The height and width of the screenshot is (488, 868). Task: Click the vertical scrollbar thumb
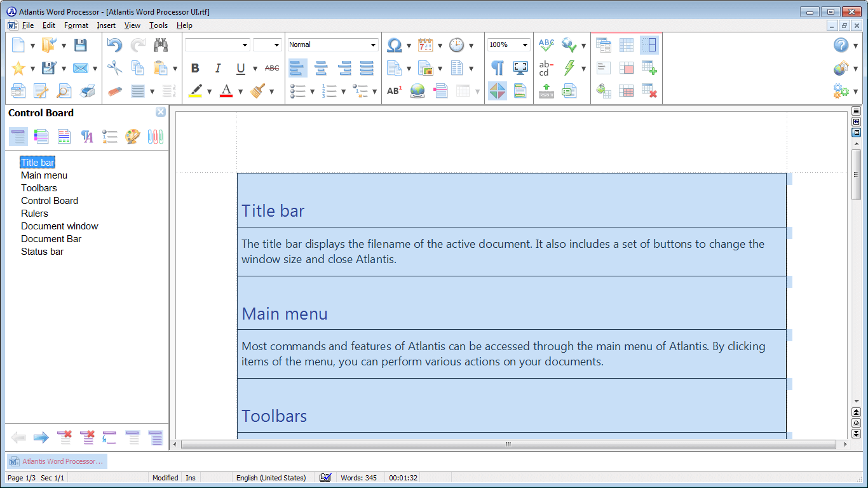[856, 175]
